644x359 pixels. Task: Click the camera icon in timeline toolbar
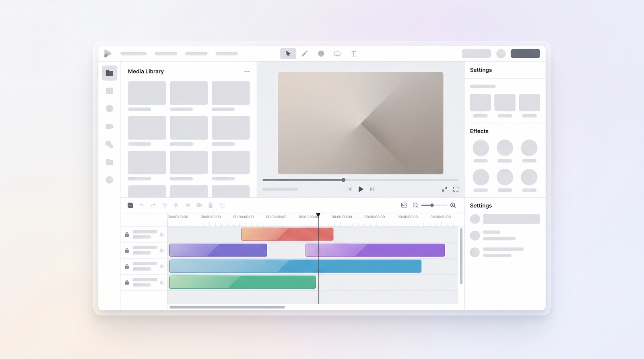(199, 205)
